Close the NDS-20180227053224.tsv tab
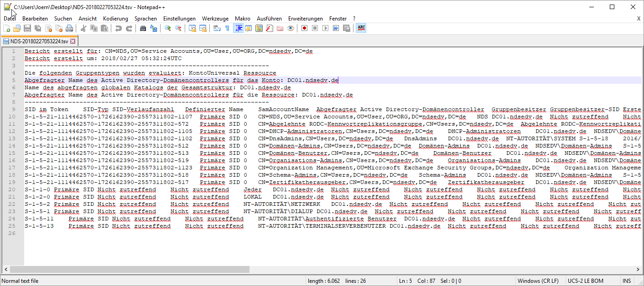Screen dimensions: 644x286 click(x=73, y=41)
